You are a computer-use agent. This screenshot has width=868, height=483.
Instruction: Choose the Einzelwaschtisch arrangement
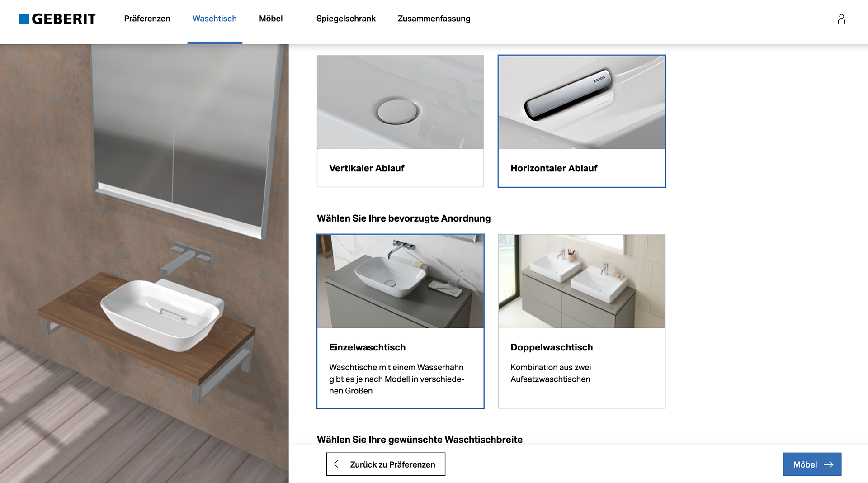[400, 321]
